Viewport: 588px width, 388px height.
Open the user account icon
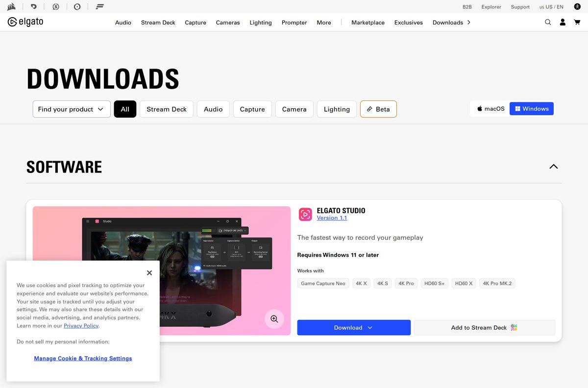[x=563, y=22]
